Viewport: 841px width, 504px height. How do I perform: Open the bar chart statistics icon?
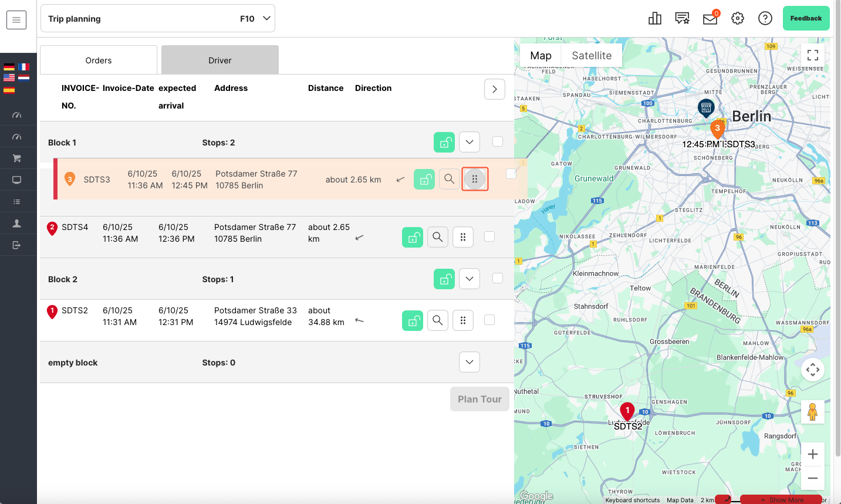pyautogui.click(x=655, y=18)
